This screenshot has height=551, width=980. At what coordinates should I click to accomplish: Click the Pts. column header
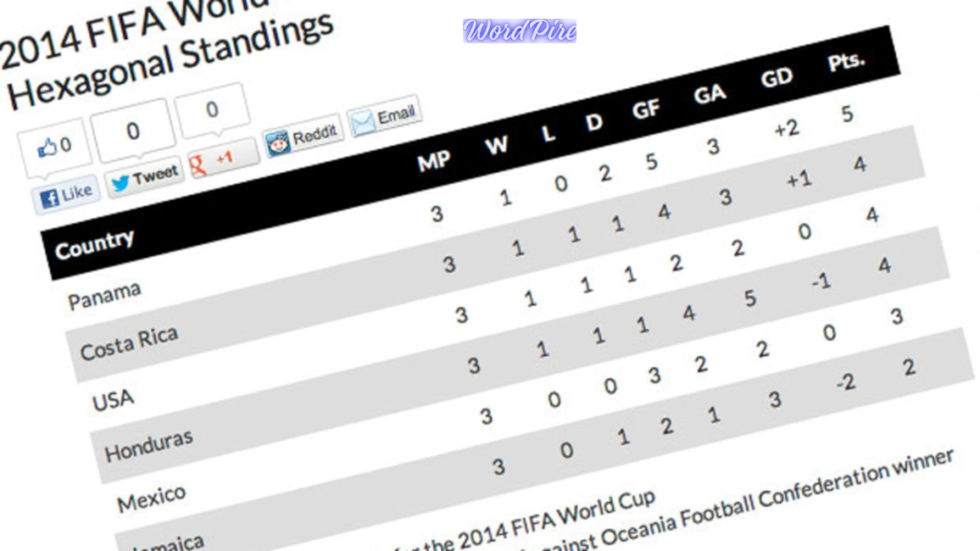point(846,61)
